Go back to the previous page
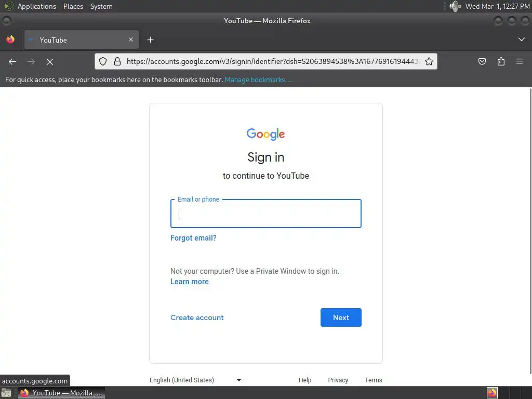This screenshot has height=399, width=532. 12,62
